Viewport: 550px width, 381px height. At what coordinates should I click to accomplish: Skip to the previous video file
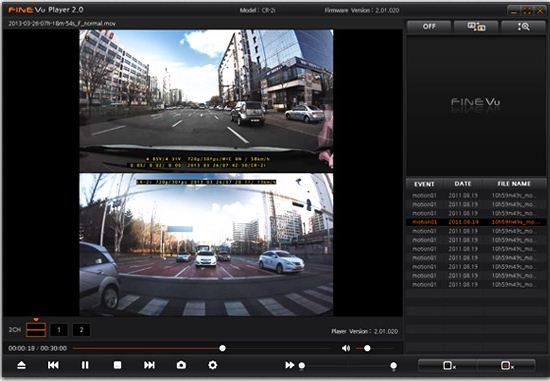click(x=53, y=365)
